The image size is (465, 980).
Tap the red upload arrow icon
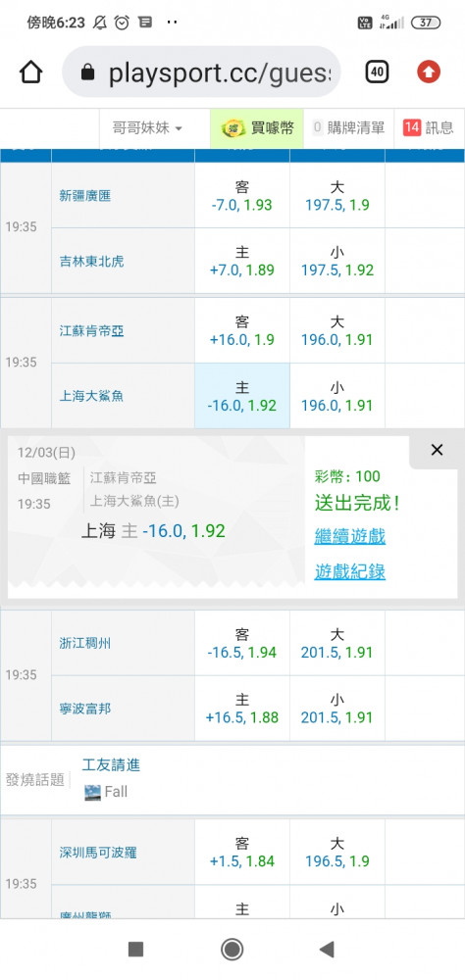coord(429,73)
